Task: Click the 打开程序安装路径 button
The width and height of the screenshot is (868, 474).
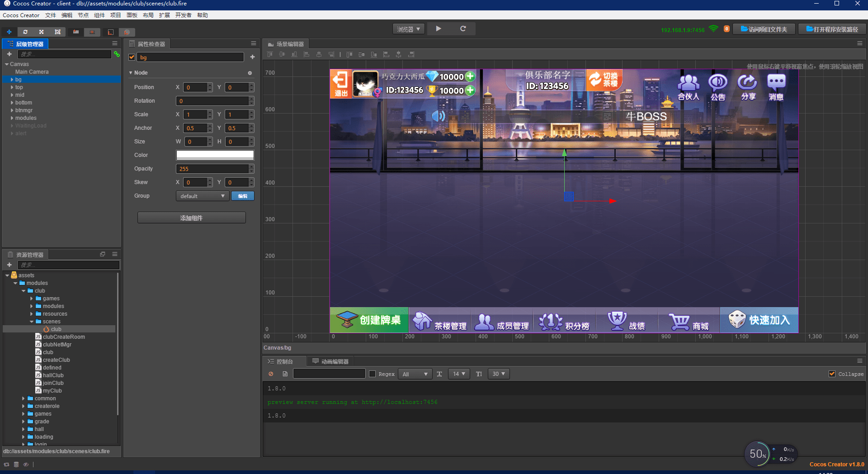Action: [x=832, y=29]
